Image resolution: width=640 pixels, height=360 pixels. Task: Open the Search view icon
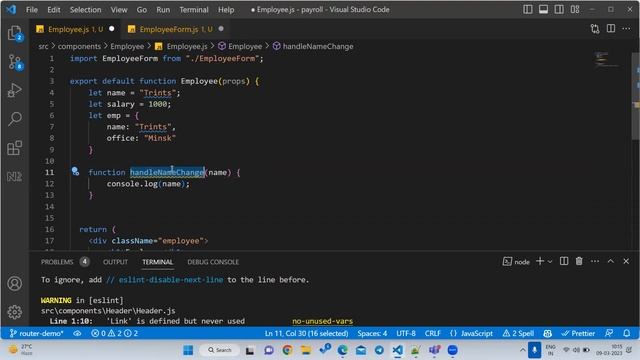(x=15, y=119)
